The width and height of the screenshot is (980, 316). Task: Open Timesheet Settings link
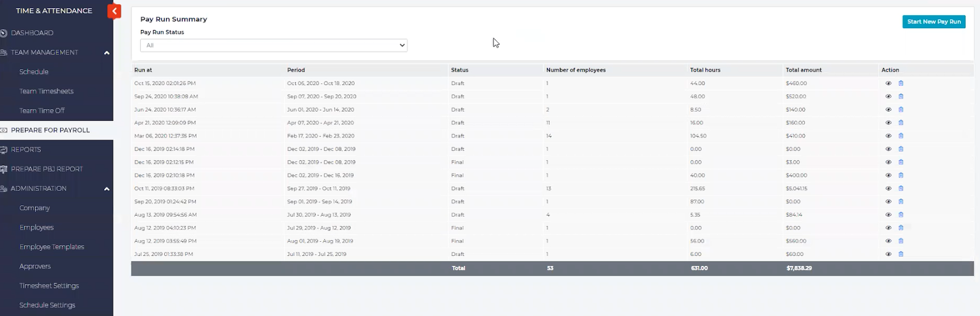49,285
